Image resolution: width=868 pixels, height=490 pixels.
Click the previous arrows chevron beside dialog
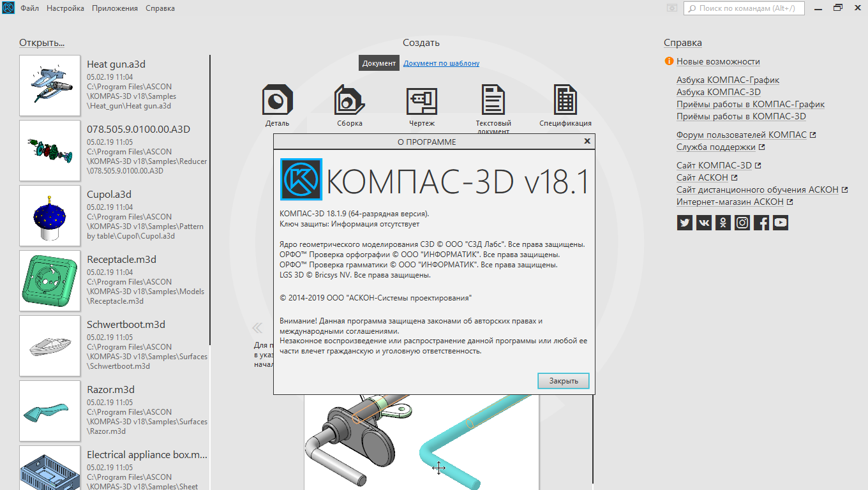click(257, 328)
